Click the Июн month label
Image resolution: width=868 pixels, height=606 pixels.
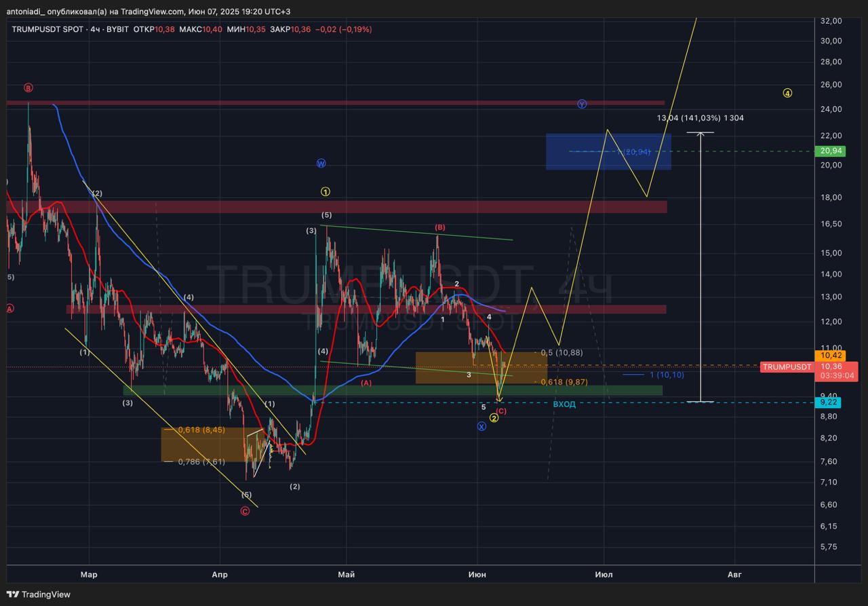click(477, 575)
